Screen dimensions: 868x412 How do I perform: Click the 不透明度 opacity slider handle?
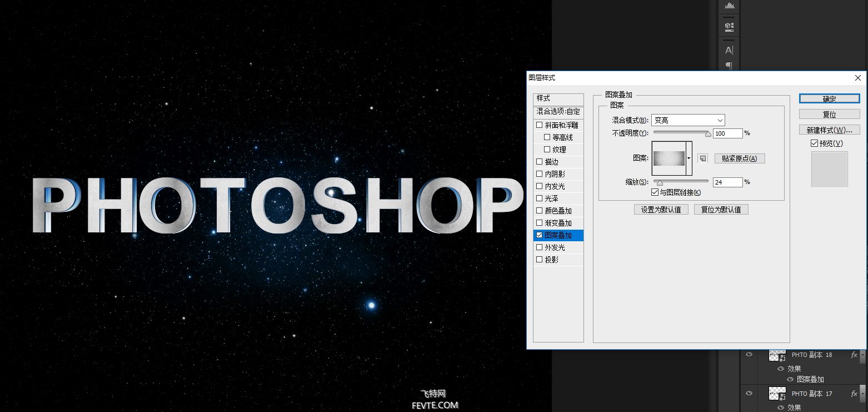[708, 134]
